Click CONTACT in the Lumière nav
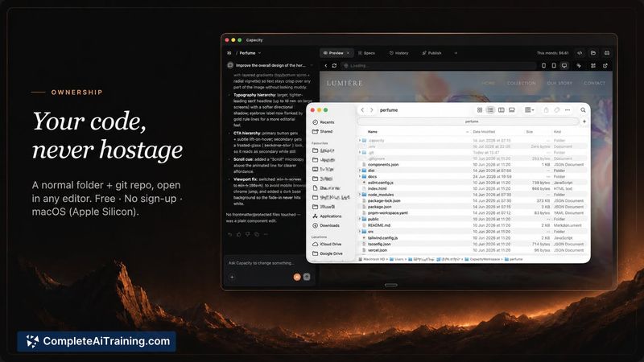 [594, 83]
